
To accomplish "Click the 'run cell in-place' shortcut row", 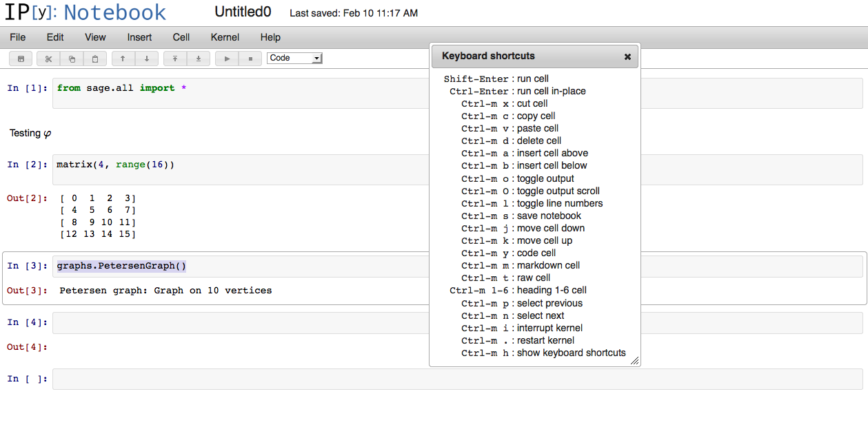I will coord(518,91).
